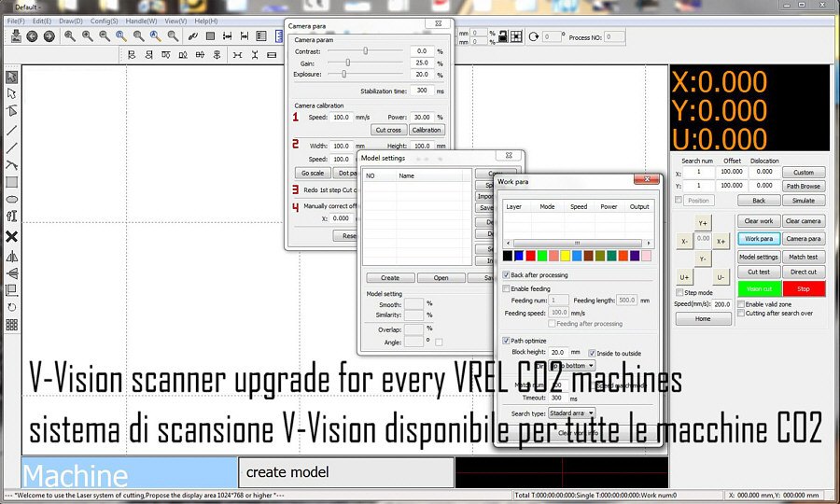Click the import file icon in toolbar

[16, 36]
